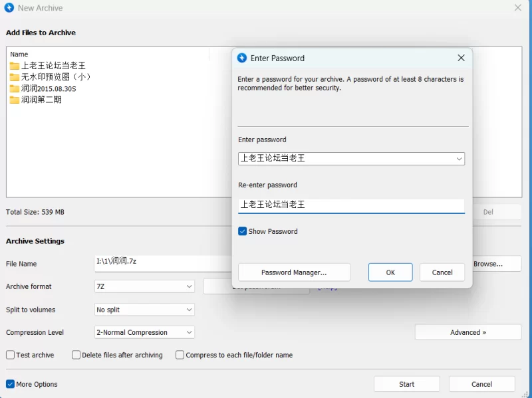Click the app logo in Enter Password title bar
This screenshot has width=532, height=398.
click(x=242, y=58)
